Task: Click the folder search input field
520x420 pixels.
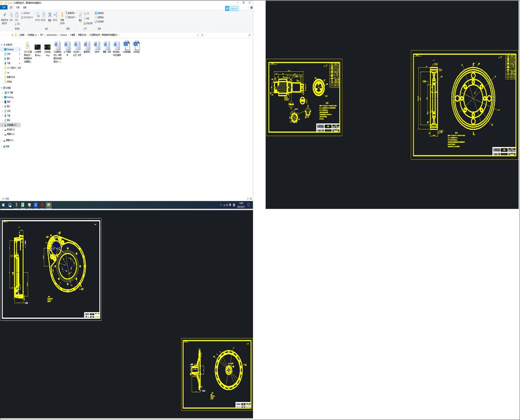Action: tap(229, 35)
